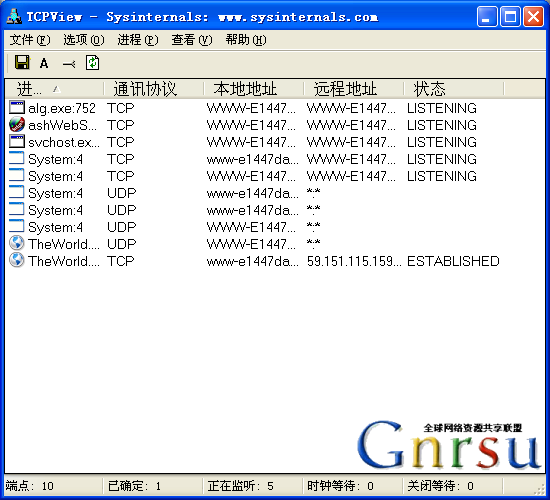Sort by the 远程地址 column header
Viewport: 550px width, 500px height.
click(354, 89)
